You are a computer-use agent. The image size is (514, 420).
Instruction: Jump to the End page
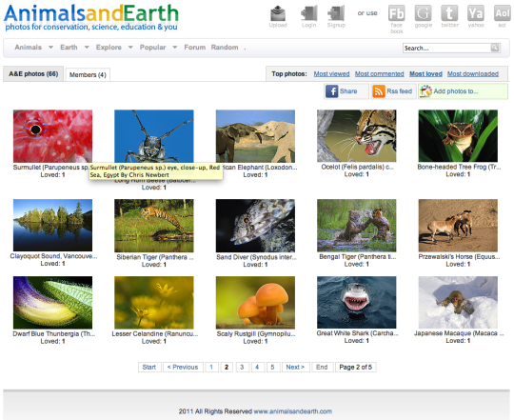click(x=322, y=367)
